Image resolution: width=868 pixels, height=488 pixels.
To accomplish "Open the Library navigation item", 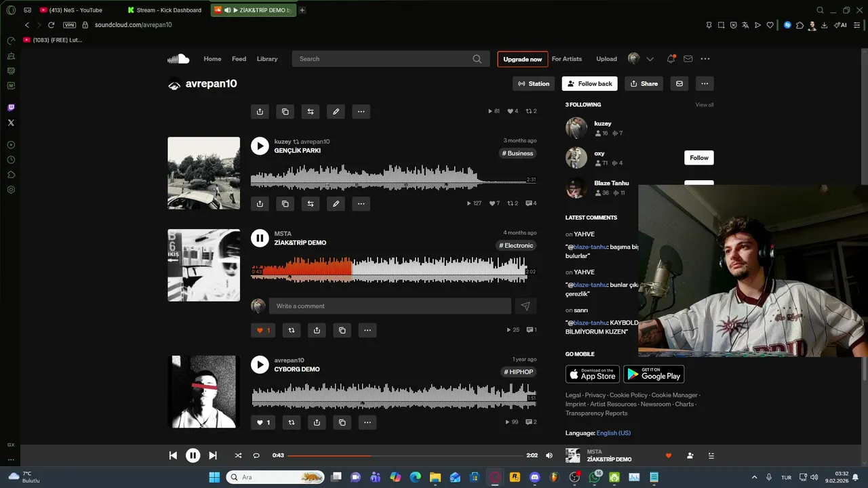I will tap(267, 59).
